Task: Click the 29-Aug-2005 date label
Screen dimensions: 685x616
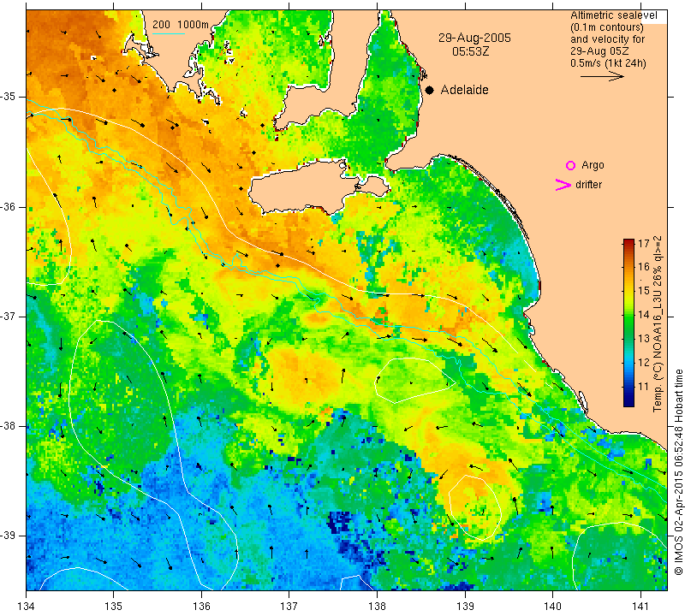Action: [x=474, y=38]
